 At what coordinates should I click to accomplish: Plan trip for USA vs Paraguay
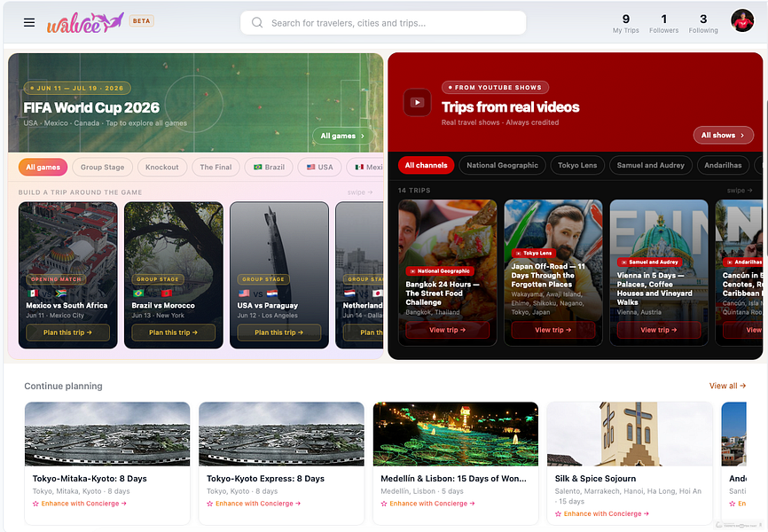pyautogui.click(x=279, y=332)
